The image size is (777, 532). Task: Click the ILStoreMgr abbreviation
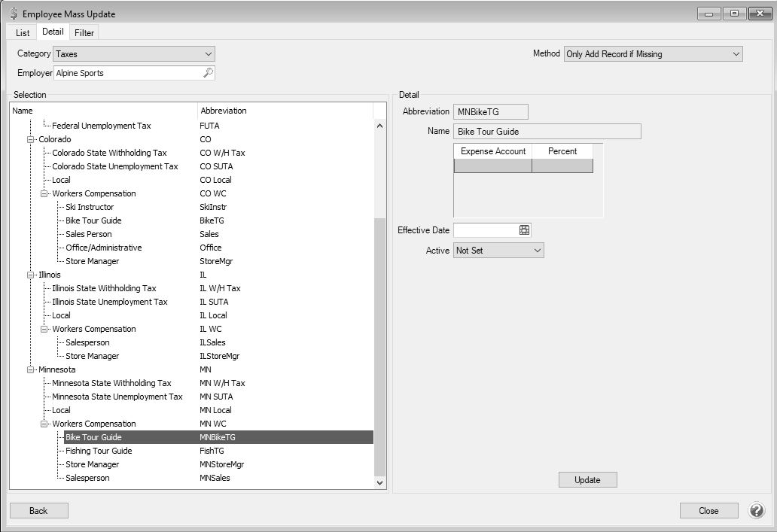[220, 356]
